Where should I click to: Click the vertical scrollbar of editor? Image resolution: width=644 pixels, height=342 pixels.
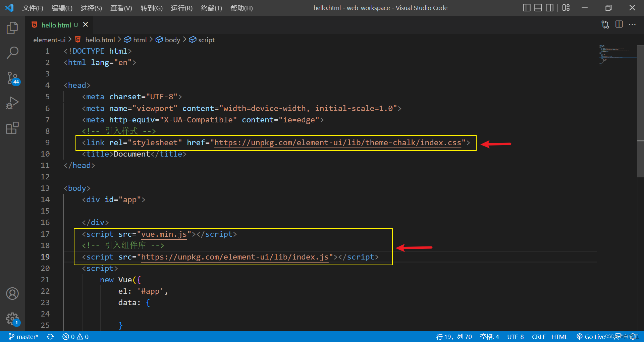click(640, 111)
